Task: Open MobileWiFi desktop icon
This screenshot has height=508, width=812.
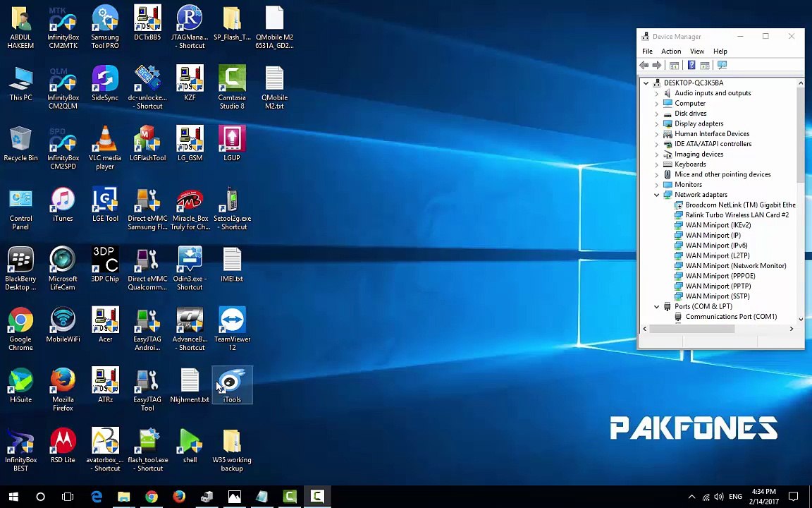Action: point(63,324)
